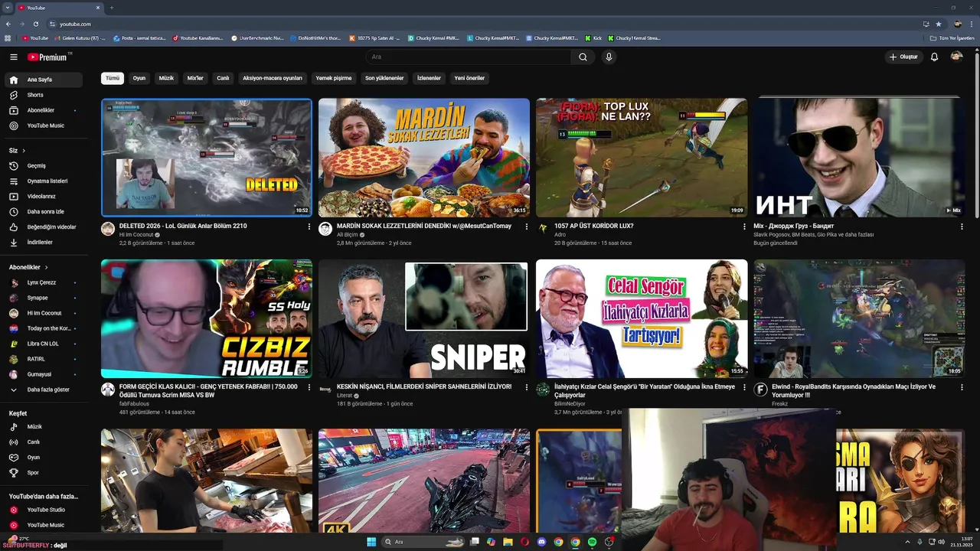Open Shorts from the sidebar
The image size is (980, 551).
coord(44,95)
